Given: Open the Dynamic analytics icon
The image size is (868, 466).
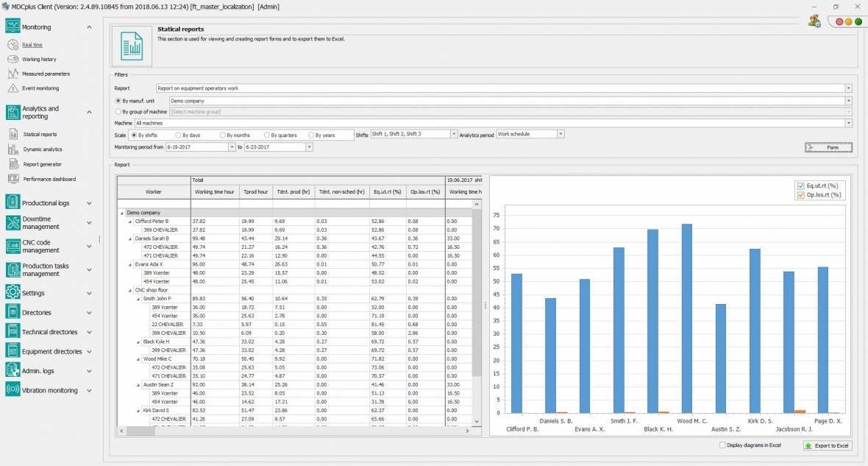Looking at the screenshot, I should click(13, 149).
